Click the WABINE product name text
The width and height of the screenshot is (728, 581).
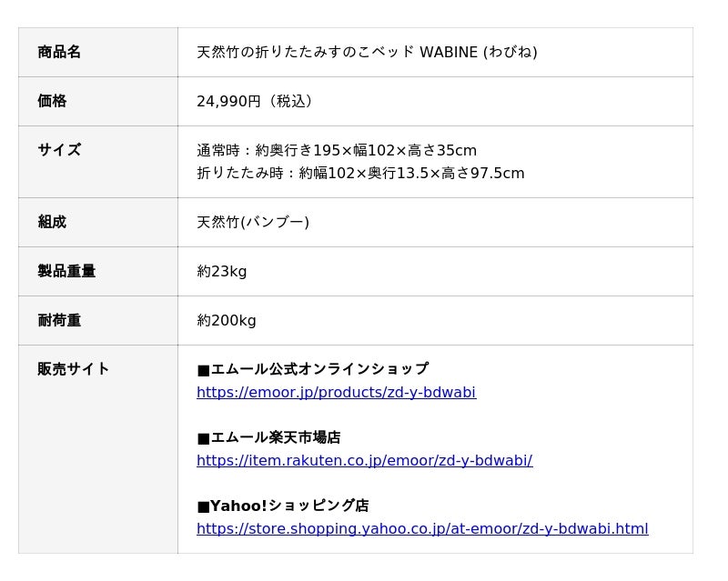click(x=367, y=52)
